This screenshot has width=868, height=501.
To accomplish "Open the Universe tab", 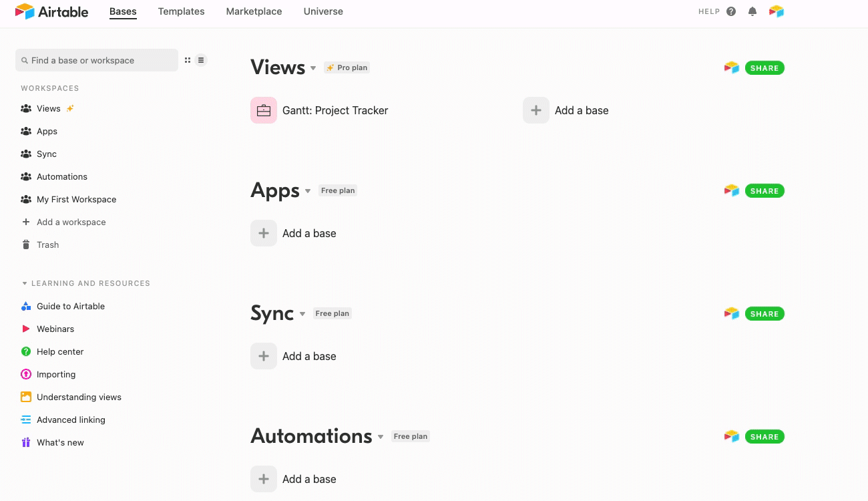I will (323, 11).
